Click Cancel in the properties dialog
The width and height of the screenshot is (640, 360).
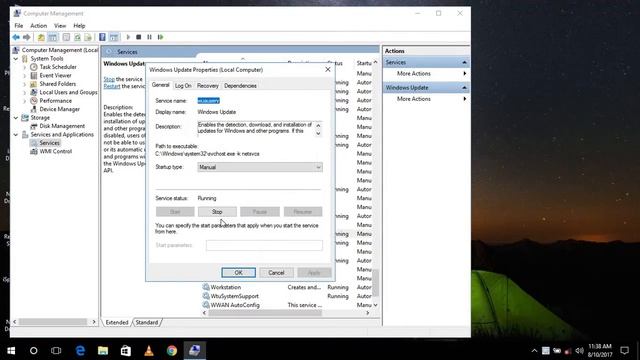(x=276, y=273)
